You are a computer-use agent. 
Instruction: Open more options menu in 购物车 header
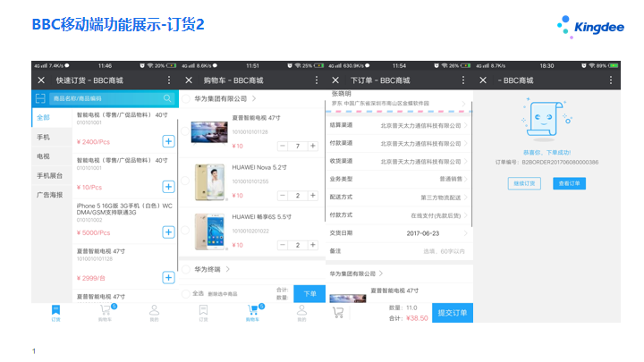coord(317,80)
